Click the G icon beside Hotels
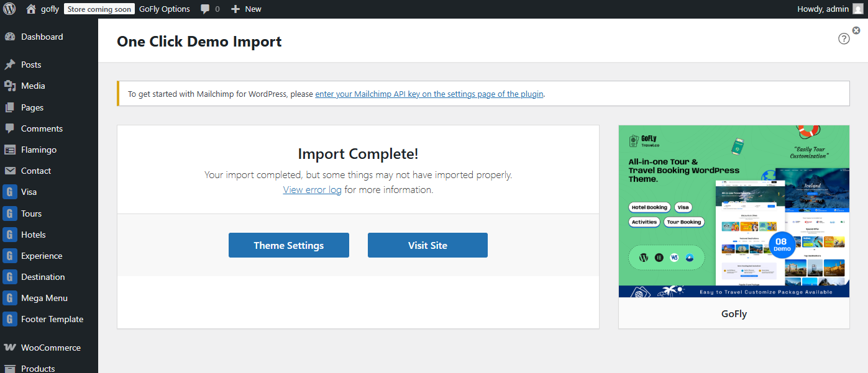 point(10,235)
